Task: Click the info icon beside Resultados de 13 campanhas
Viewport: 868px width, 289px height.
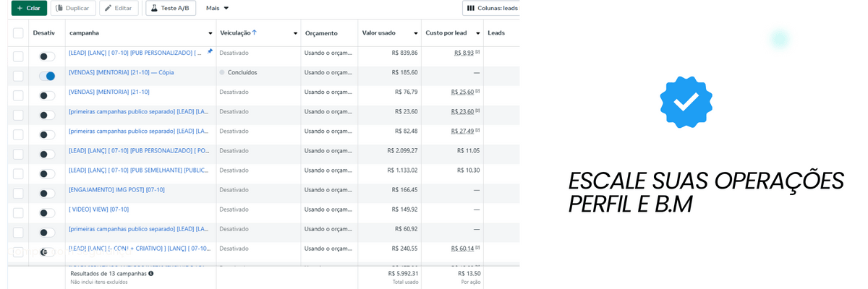Action: (x=150, y=274)
